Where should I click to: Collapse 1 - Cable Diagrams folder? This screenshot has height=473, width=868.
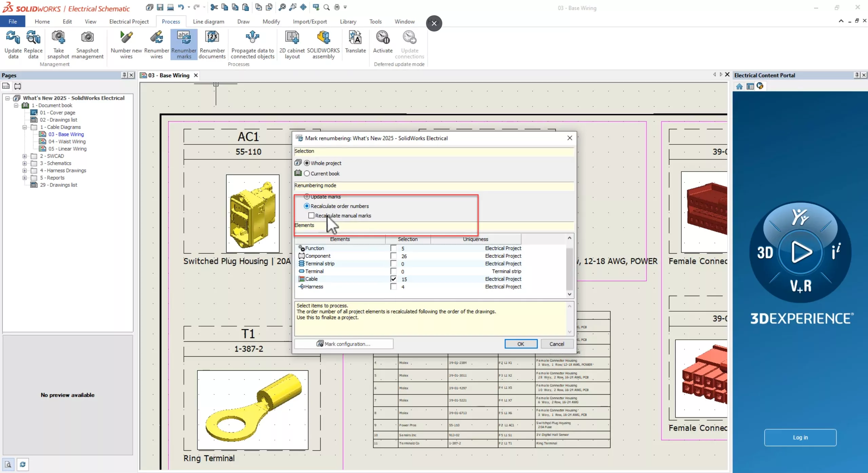pos(25,127)
